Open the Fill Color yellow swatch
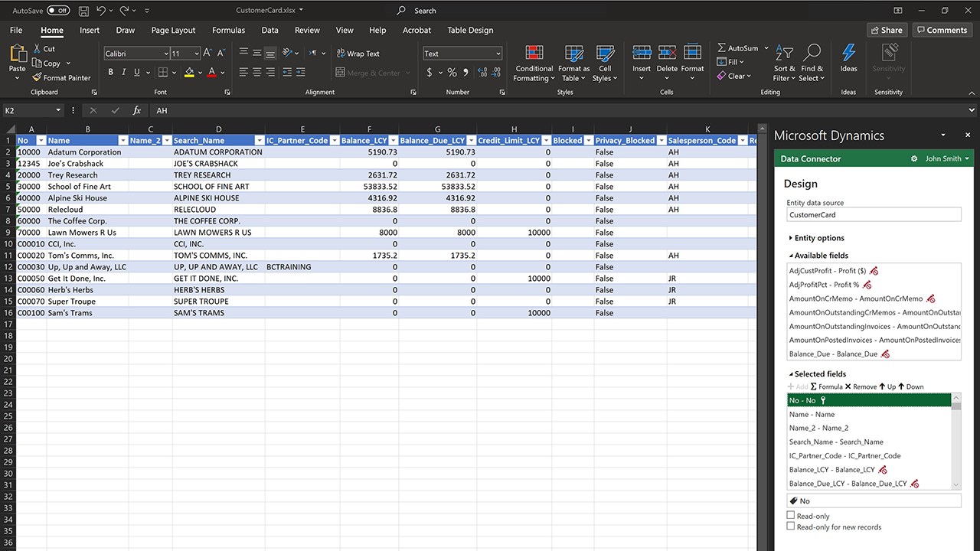This screenshot has height=551, width=980. point(189,72)
